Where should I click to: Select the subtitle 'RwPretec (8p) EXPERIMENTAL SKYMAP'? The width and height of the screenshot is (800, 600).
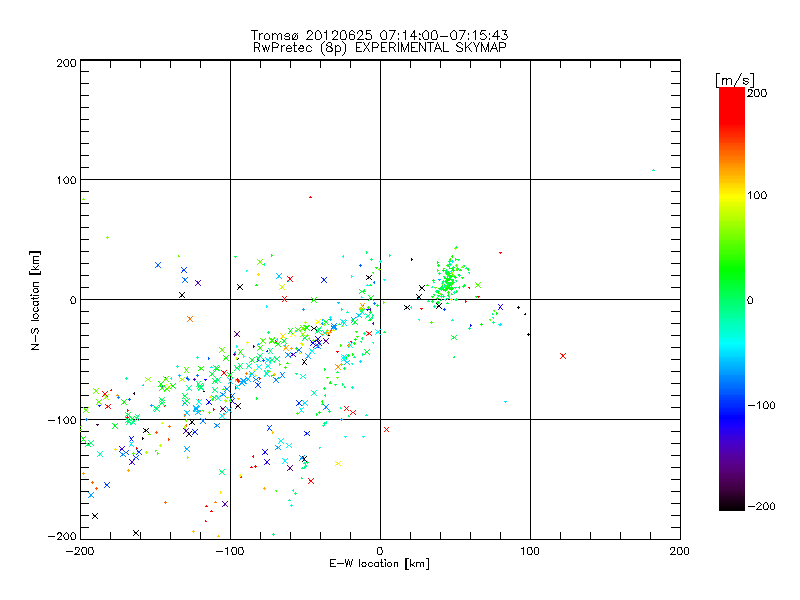click(x=380, y=48)
